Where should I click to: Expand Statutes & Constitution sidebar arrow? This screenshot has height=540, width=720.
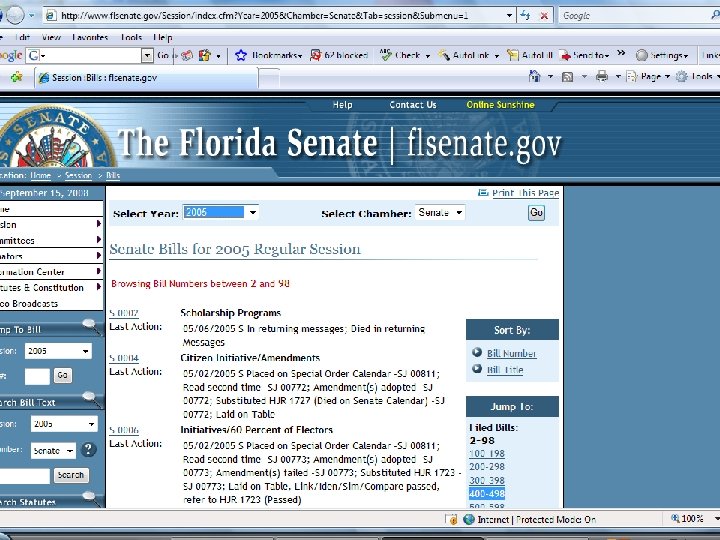99,287
